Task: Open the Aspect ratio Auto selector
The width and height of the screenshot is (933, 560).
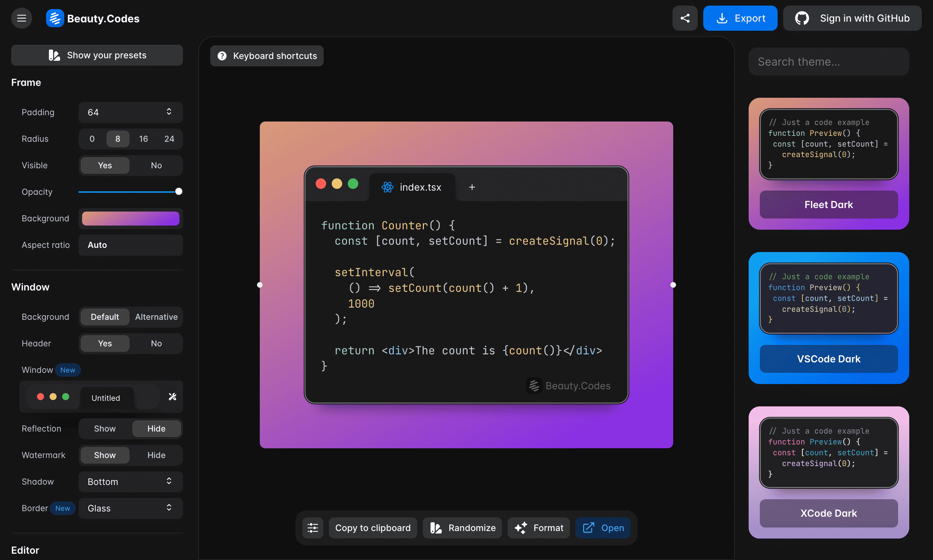Action: point(130,245)
